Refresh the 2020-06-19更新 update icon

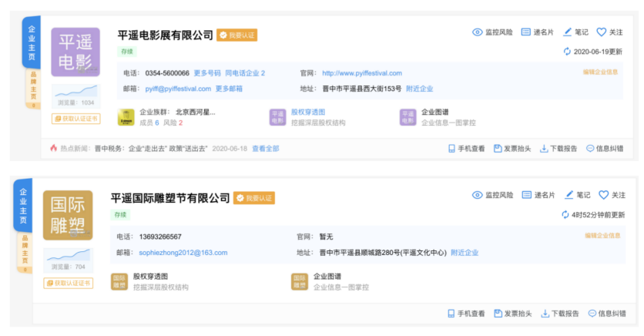pos(568,52)
